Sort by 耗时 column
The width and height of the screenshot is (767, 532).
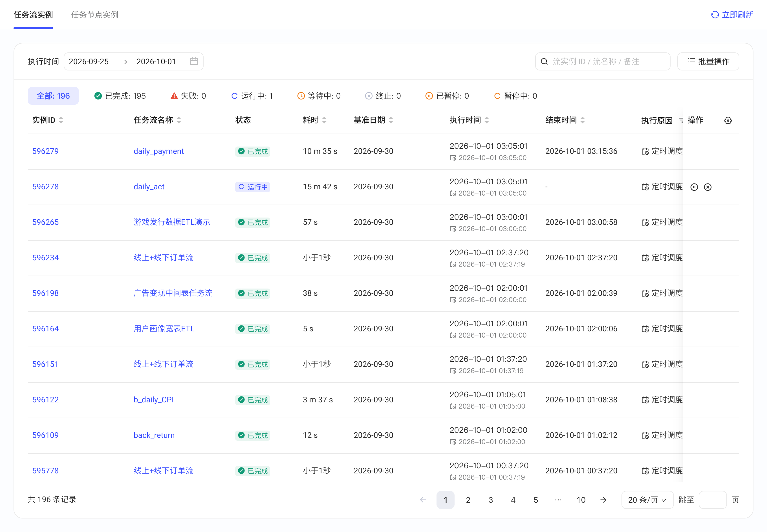pos(325,120)
